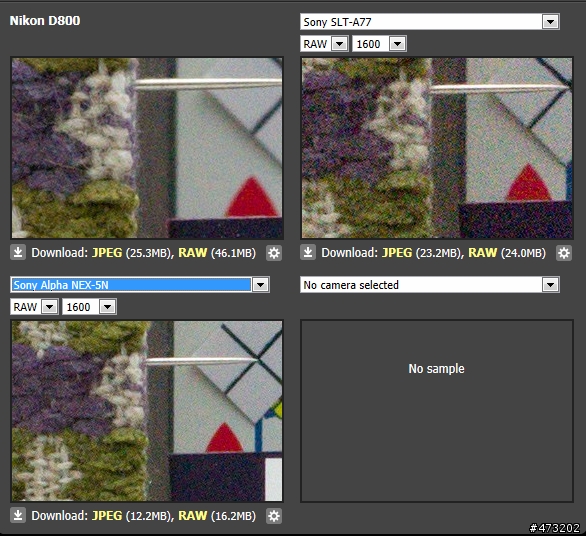Download Sony NEX-5N JPEG (12.2MB)
The height and width of the screenshot is (536, 586).
[x=107, y=516]
